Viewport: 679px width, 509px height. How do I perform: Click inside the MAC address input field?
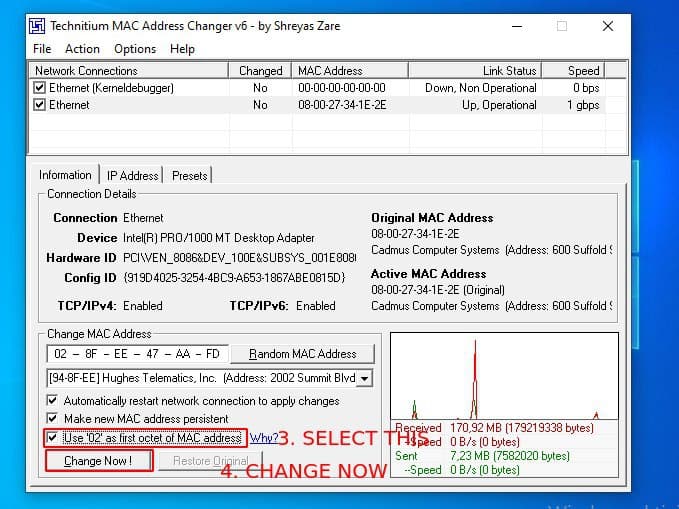137,354
